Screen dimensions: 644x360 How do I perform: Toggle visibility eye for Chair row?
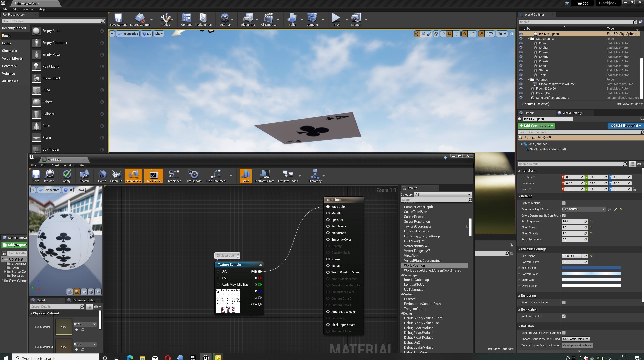(x=521, y=43)
